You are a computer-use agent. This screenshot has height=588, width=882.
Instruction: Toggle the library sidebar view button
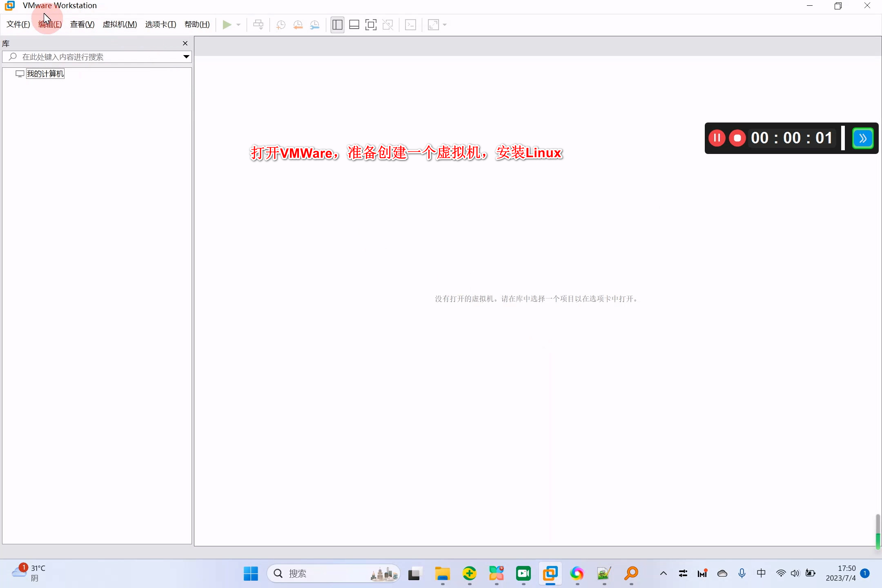pos(337,24)
